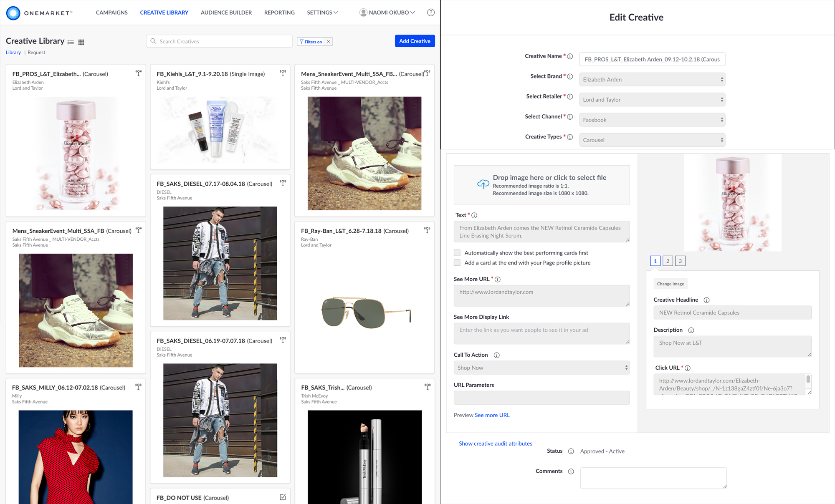Image resolution: width=835 pixels, height=504 pixels.
Task: Open the Call To Action Shop Now dropdown
Action: pos(541,368)
